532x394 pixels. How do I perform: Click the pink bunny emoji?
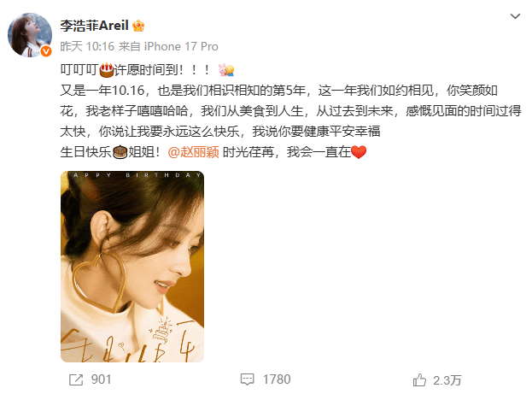pos(226,70)
